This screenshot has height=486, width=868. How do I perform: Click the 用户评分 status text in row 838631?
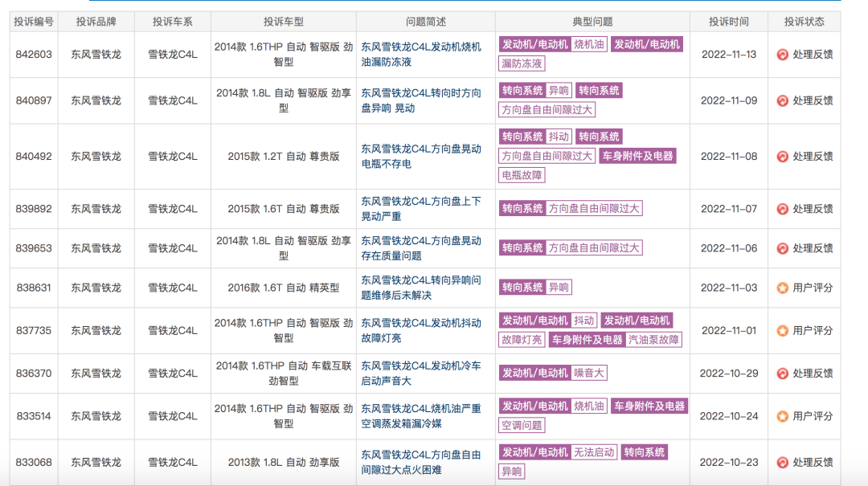point(813,288)
